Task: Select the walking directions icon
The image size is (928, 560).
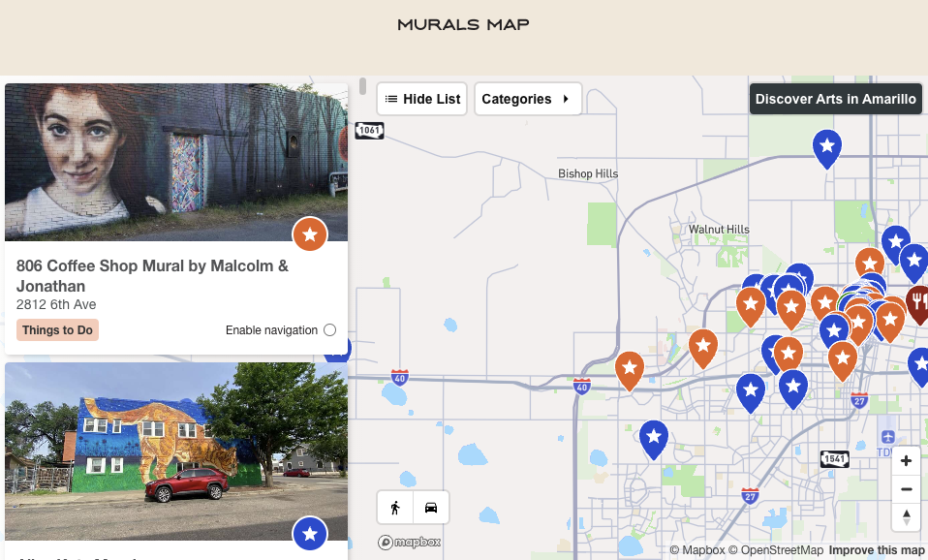Action: pyautogui.click(x=395, y=508)
